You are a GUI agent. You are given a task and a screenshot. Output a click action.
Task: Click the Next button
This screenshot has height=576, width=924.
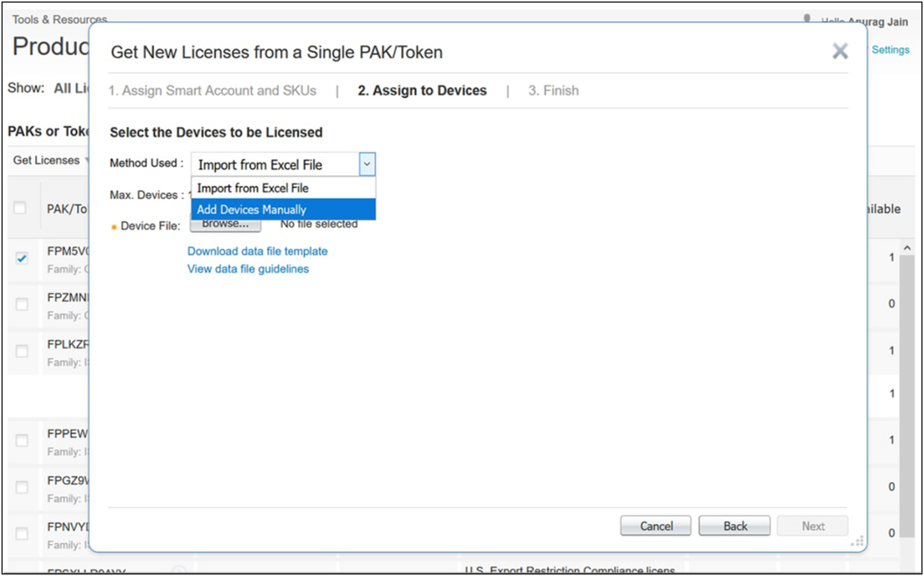(812, 526)
